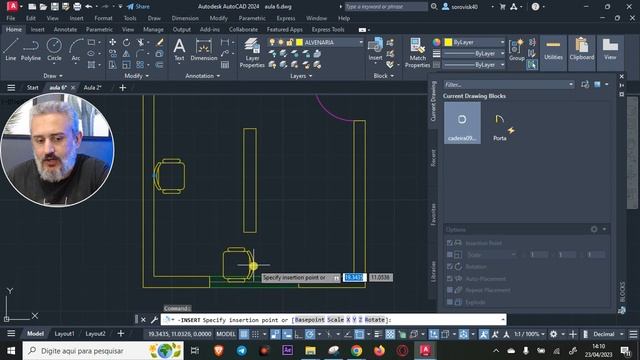Click the Plot printer icon in quick access toolbar
Screen dimensions: 640x360
pos(77,7)
